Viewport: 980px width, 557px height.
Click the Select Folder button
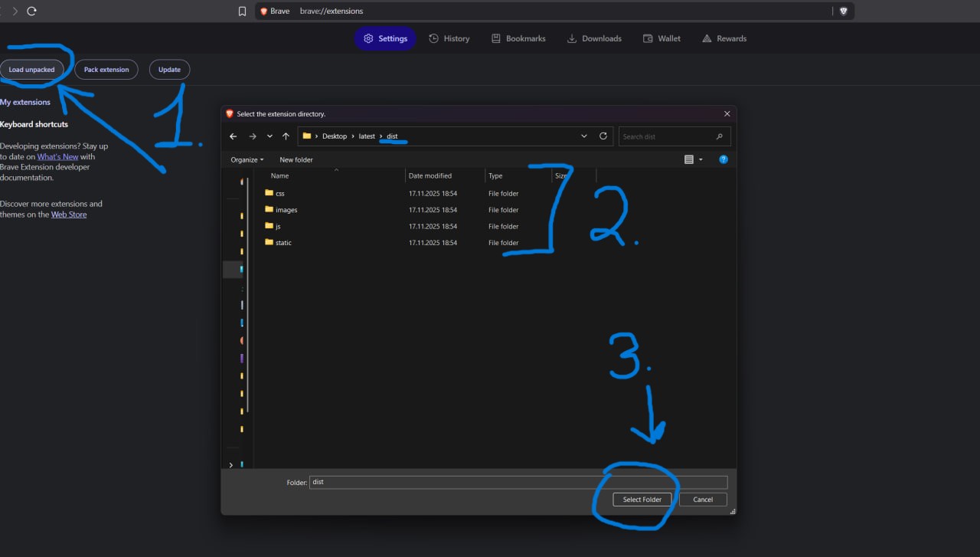click(x=642, y=500)
